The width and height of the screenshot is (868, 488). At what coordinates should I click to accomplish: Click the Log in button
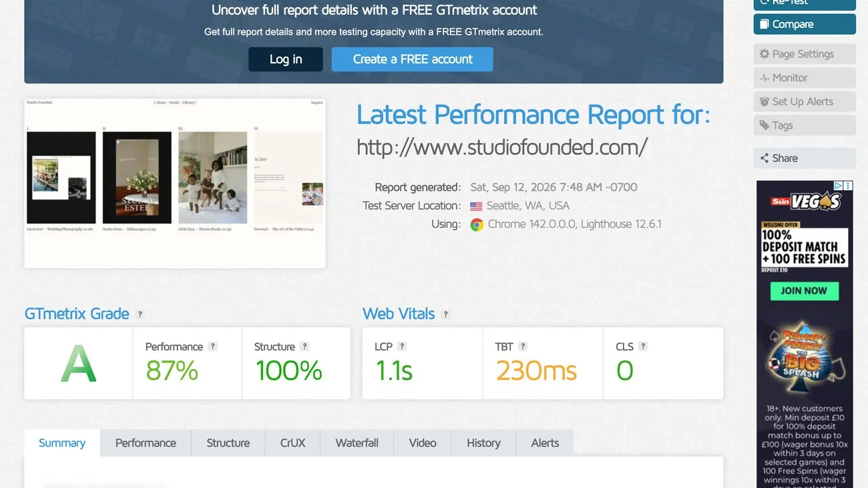[286, 59]
